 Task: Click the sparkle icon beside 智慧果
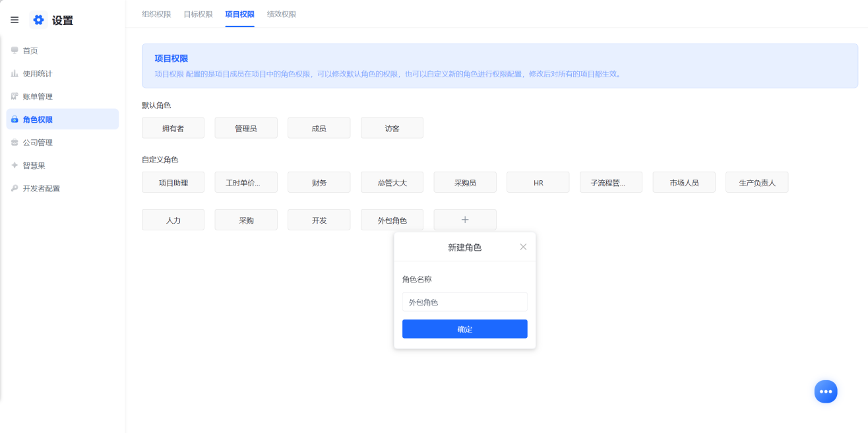[15, 165]
